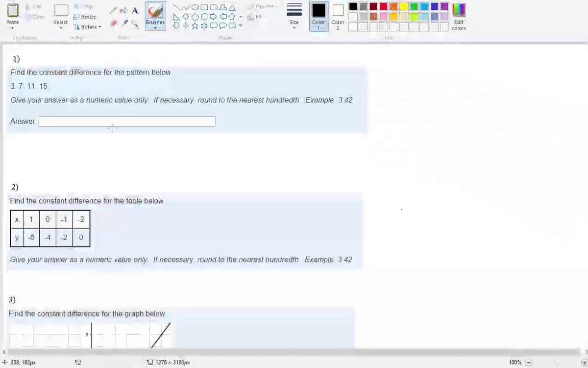
Task: Pick the orange palette swatch
Action: coord(393,6)
